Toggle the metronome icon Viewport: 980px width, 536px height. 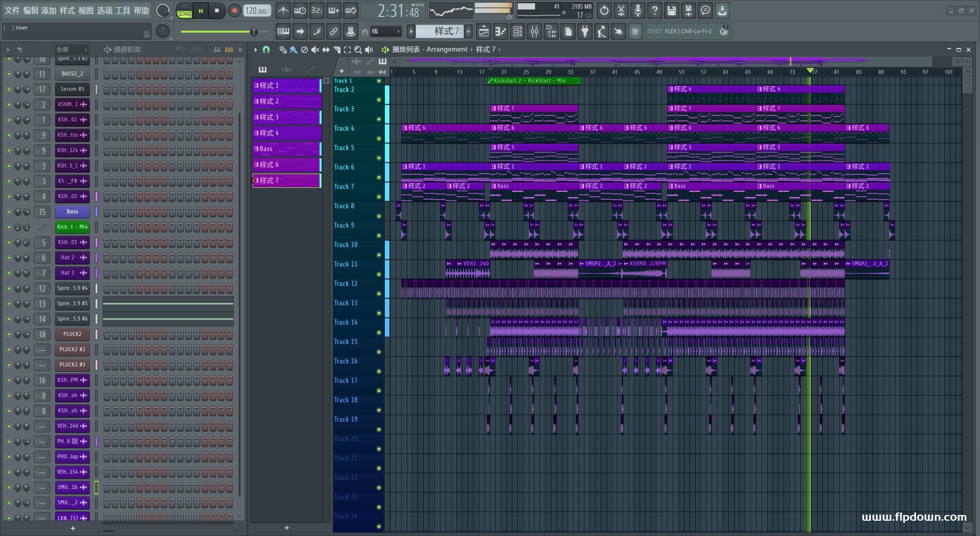pos(283,10)
